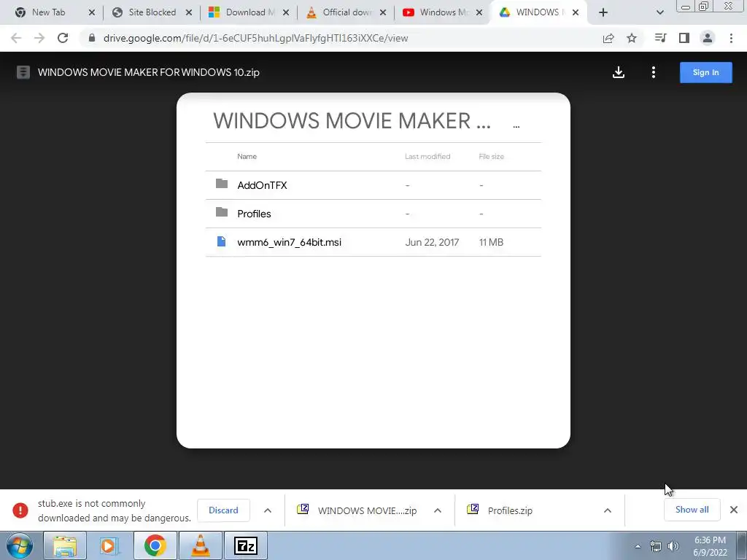Image resolution: width=747 pixels, height=560 pixels.
Task: Switch to the New Tab tab
Action: coord(49,12)
